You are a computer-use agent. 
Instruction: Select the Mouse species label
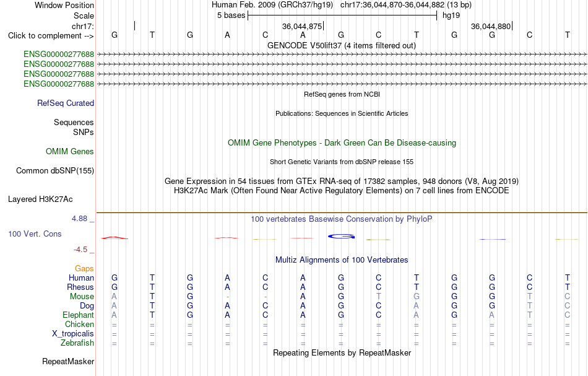82,297
